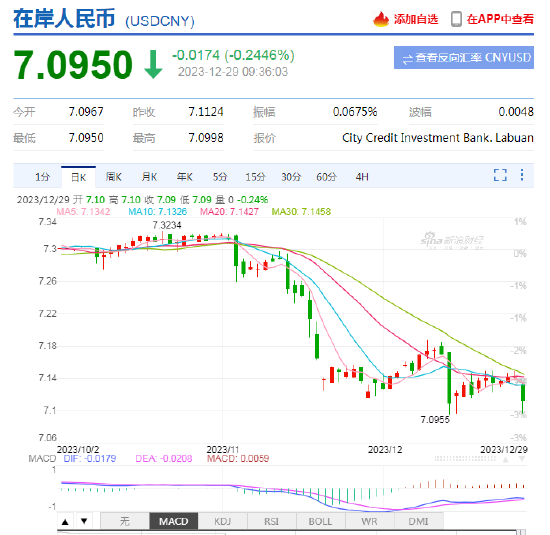Select the 4H timeframe tab
The width and height of the screenshot is (550, 535).
(362, 177)
